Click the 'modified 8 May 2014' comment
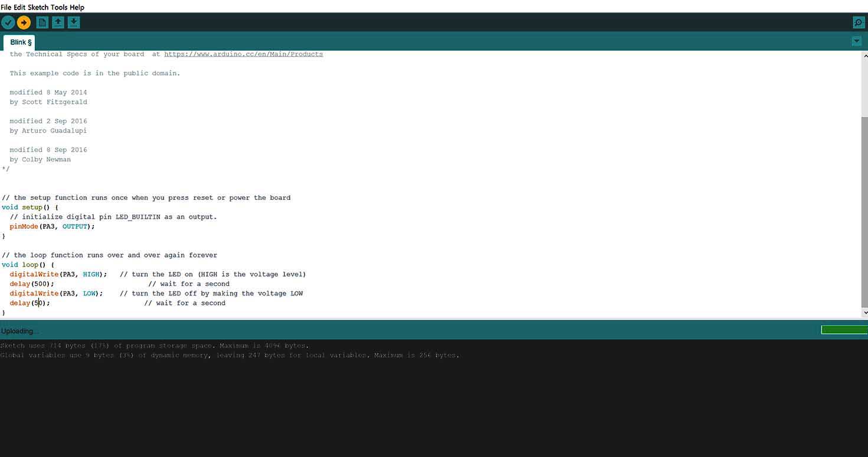 click(48, 93)
